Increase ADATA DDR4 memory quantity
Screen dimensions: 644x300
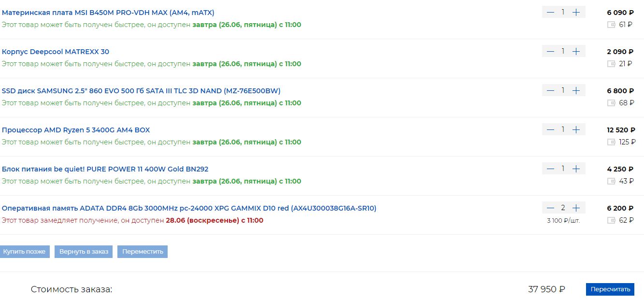click(576, 208)
